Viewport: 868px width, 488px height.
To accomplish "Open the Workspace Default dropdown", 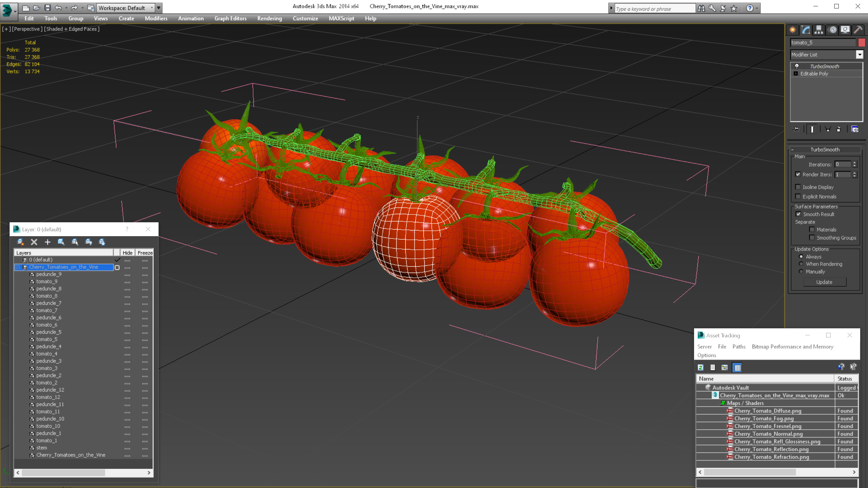I will click(125, 8).
